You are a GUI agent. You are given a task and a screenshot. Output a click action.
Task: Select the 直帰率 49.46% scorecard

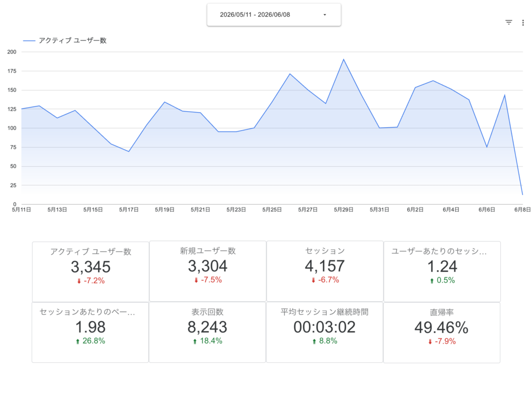pyautogui.click(x=442, y=333)
